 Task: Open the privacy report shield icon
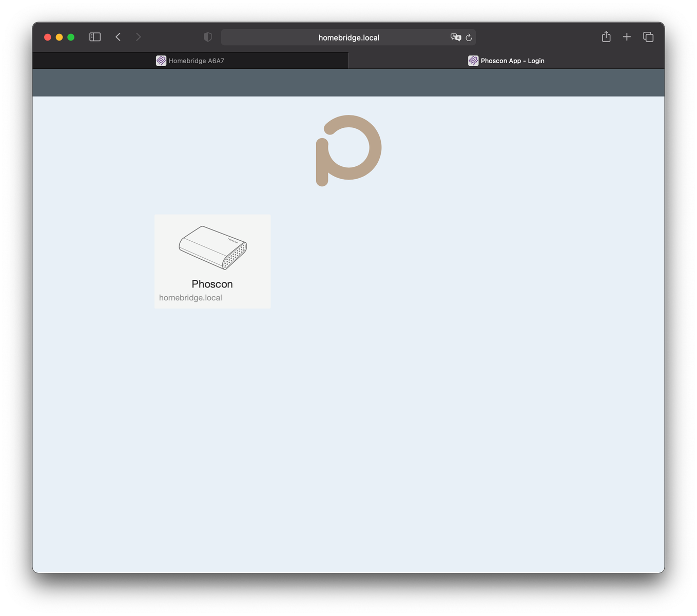click(x=208, y=37)
